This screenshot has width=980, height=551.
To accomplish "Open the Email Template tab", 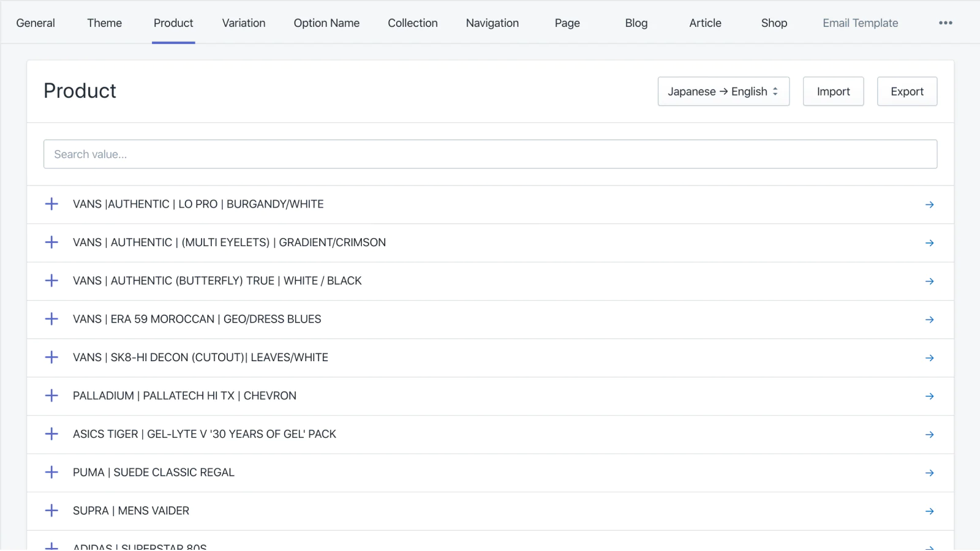I will pos(860,23).
